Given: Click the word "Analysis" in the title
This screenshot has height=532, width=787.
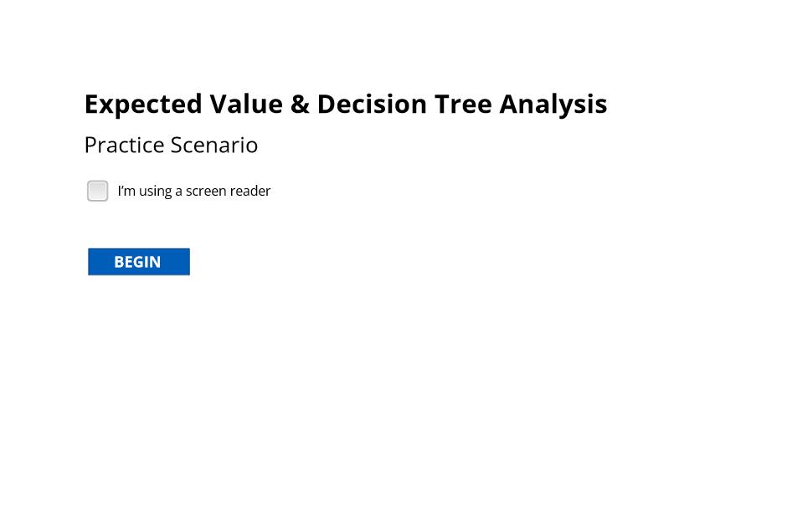Looking at the screenshot, I should [x=553, y=105].
